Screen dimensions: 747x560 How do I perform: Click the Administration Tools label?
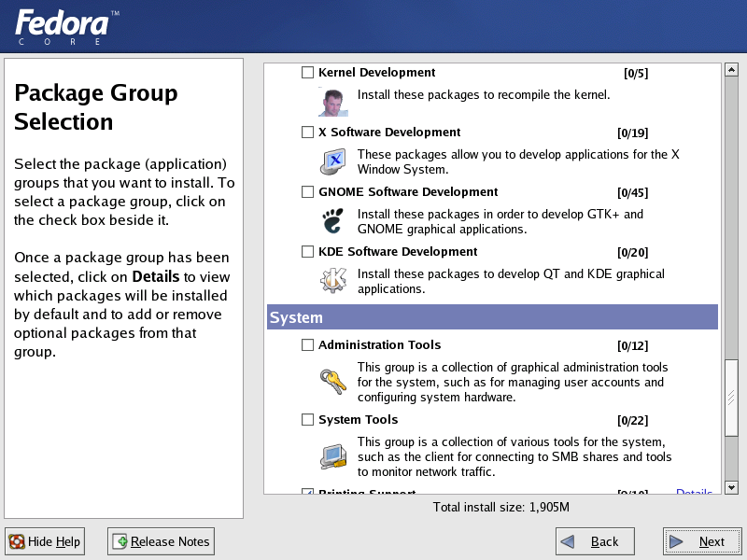(380, 344)
